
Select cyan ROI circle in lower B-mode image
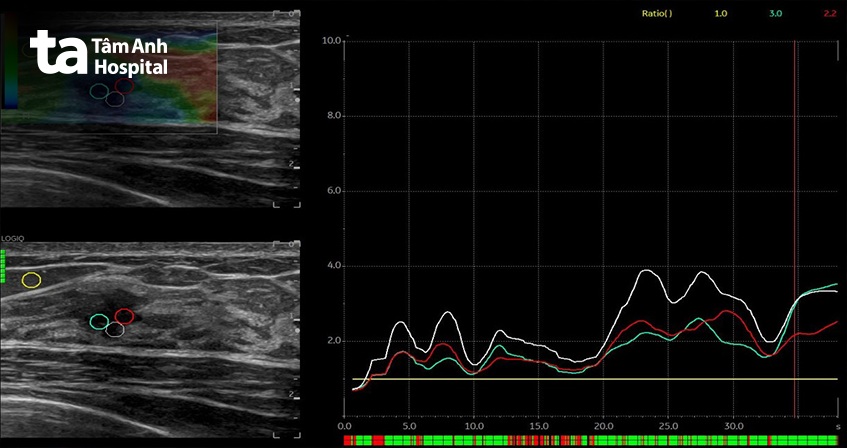pyautogui.click(x=99, y=322)
